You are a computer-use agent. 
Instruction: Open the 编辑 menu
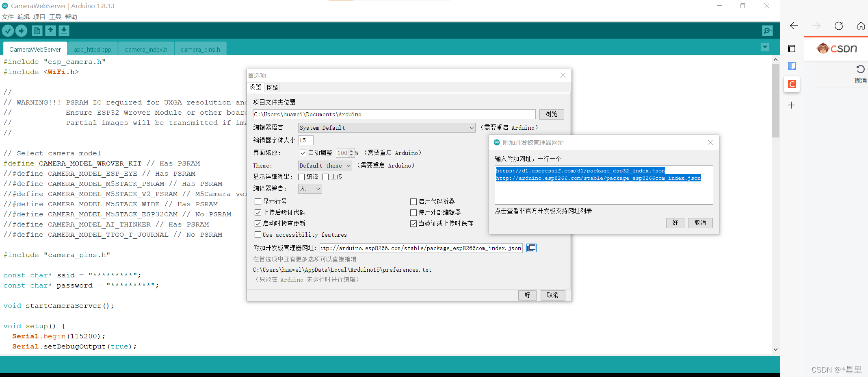(24, 17)
